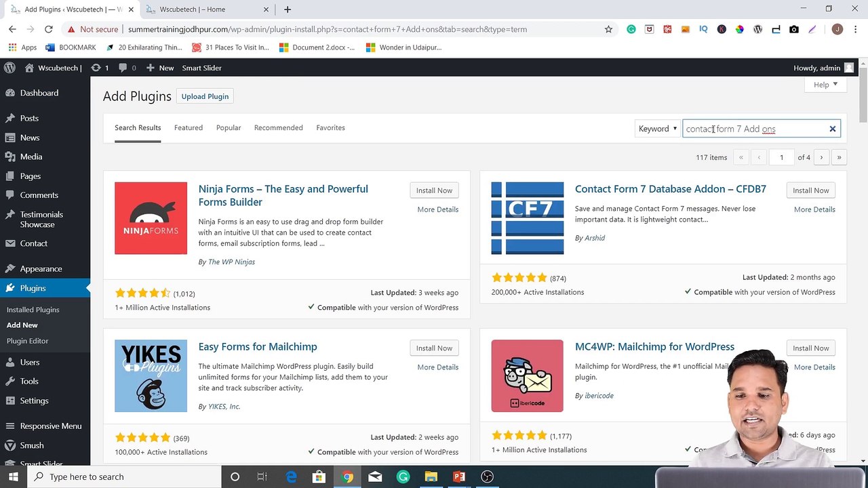Screen dimensions: 868x488
Task: Click the Ninja Forms plugin thumbnail
Action: tap(151, 218)
